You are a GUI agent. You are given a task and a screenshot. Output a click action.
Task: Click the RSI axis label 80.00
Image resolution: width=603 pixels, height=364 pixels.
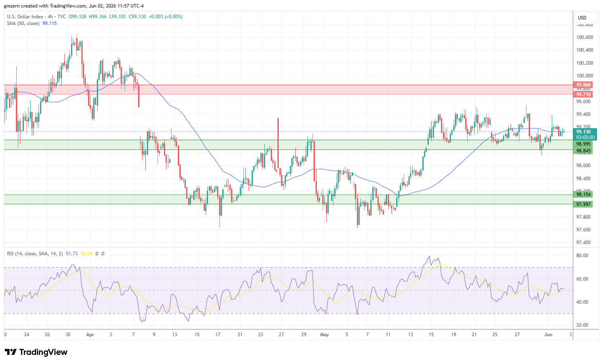pos(582,256)
